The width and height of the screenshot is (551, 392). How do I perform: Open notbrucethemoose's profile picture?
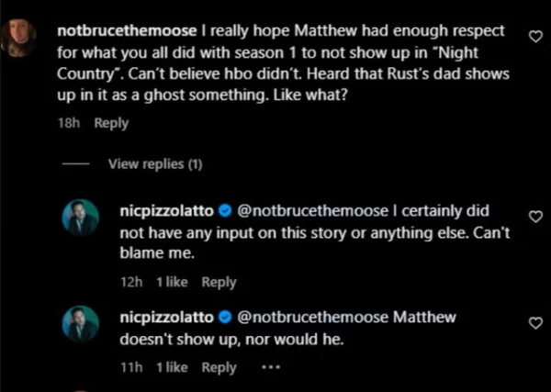pos(18,38)
